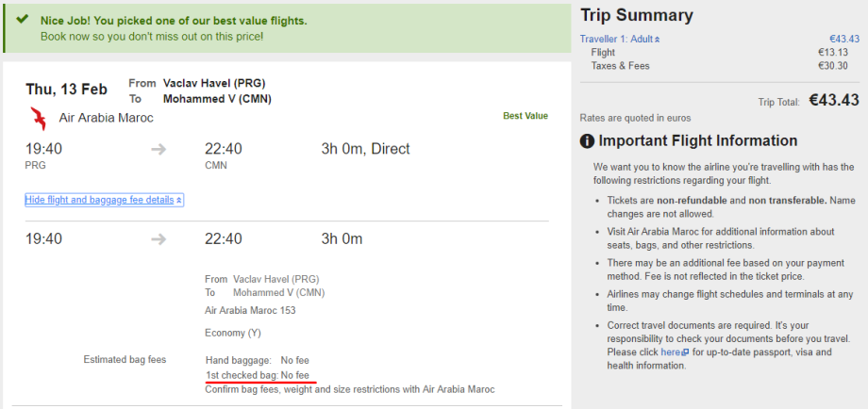
Task: Click the arrow icon in the flight details row
Action: point(159,239)
